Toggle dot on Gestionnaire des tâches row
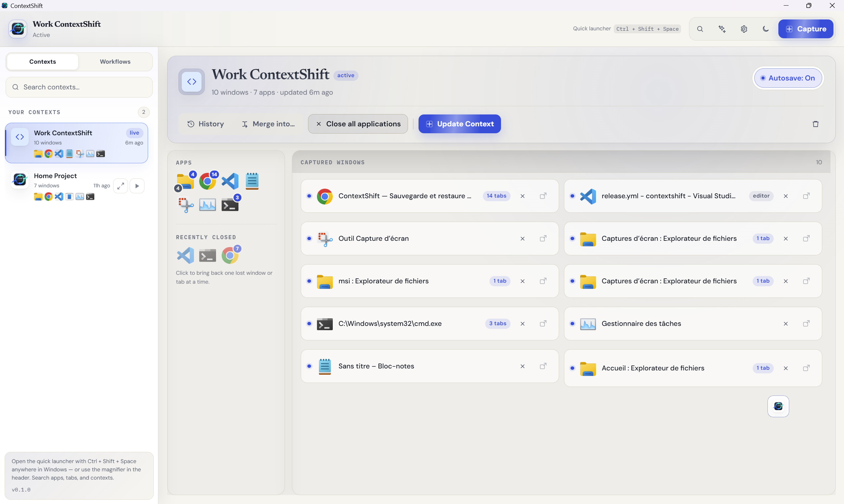 click(573, 324)
